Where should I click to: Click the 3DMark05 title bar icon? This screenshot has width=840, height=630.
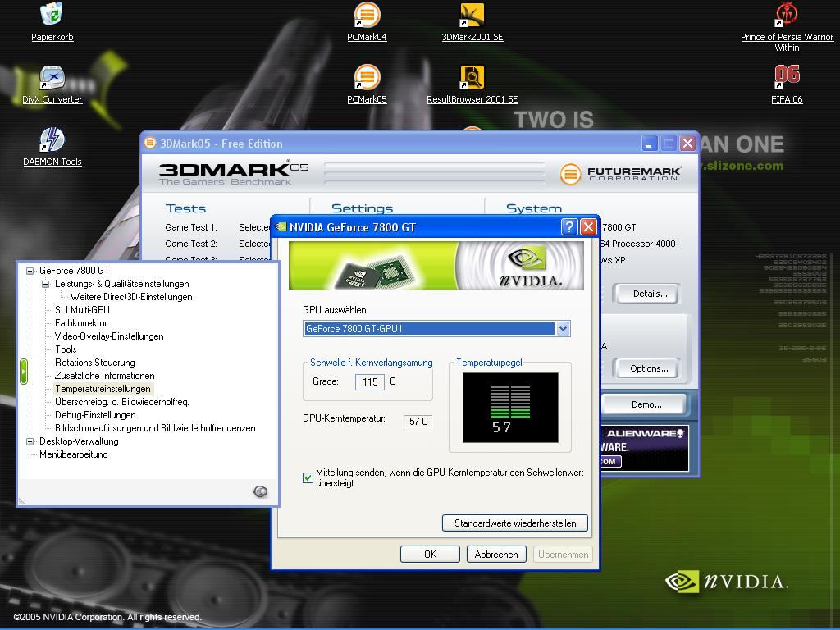(151, 143)
